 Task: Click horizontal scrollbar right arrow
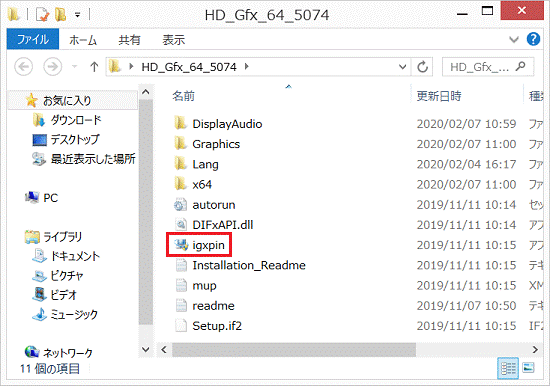tap(535, 350)
